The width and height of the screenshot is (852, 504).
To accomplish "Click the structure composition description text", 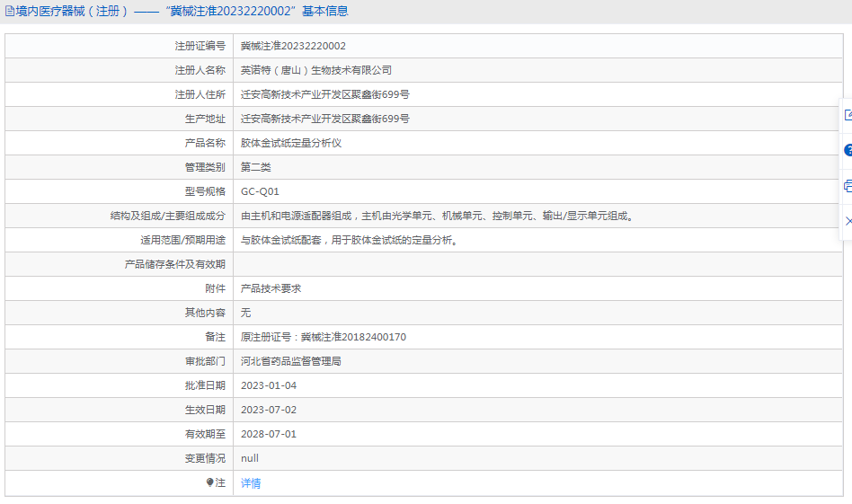I will click(x=438, y=216).
